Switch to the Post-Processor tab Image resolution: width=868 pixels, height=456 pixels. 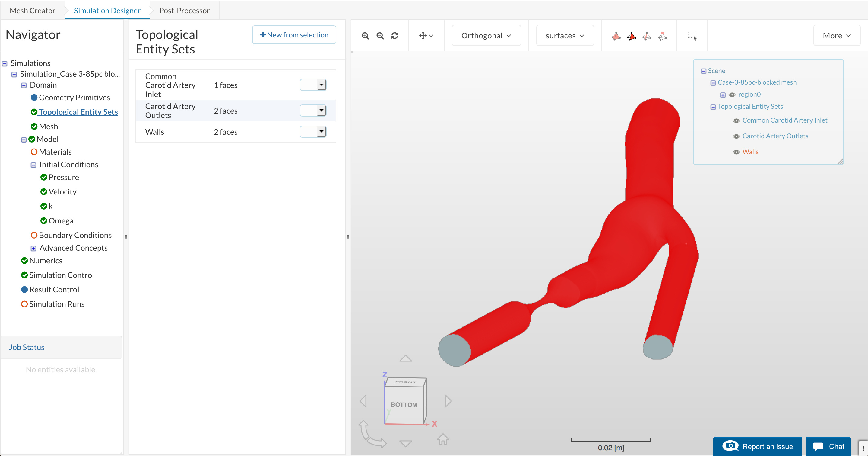184,11
